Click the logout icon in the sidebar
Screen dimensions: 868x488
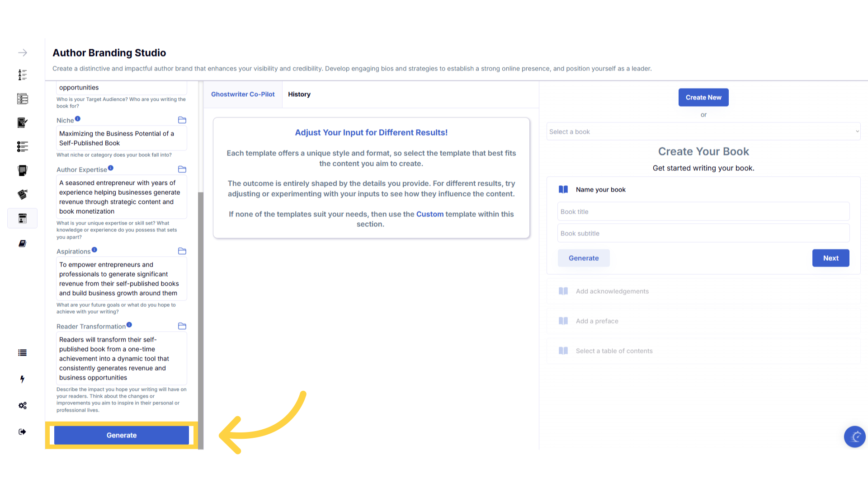[x=22, y=432]
